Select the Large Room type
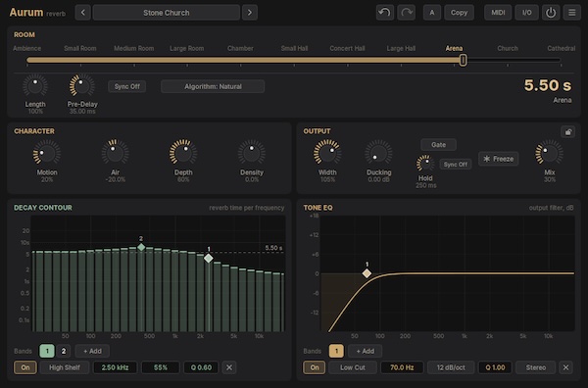Screen dimensions: 588x388 click(187, 48)
